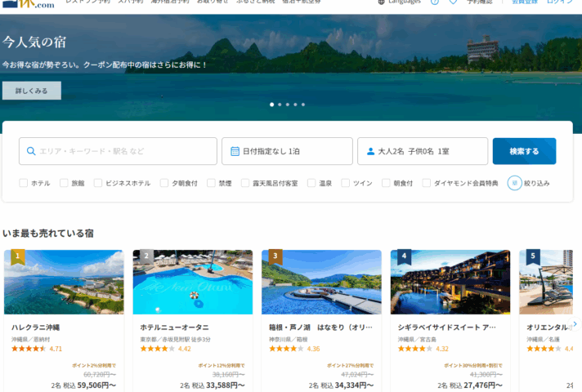Viewport: 582px width, 392px height.
Task: Click the rank 3 badge on 箱根・芦ノ湖 card
Action: [275, 256]
